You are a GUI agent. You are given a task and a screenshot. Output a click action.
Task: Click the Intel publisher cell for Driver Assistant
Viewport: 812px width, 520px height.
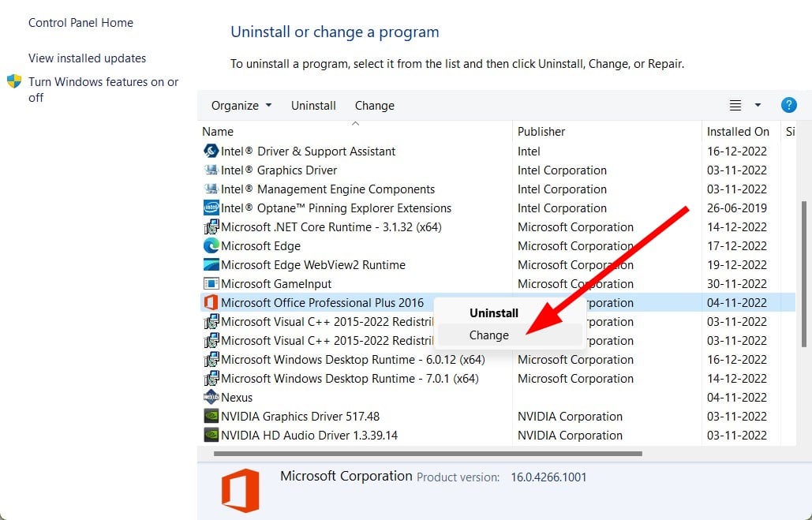tap(529, 152)
